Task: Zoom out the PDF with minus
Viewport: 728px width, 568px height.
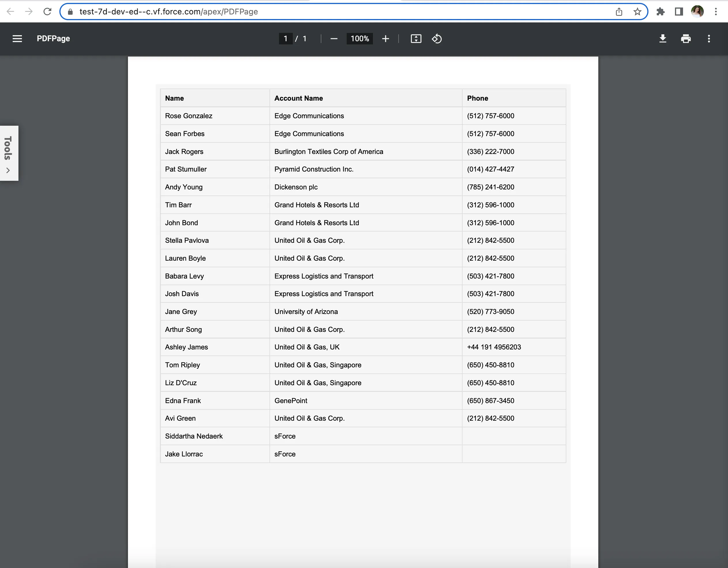Action: pos(334,39)
